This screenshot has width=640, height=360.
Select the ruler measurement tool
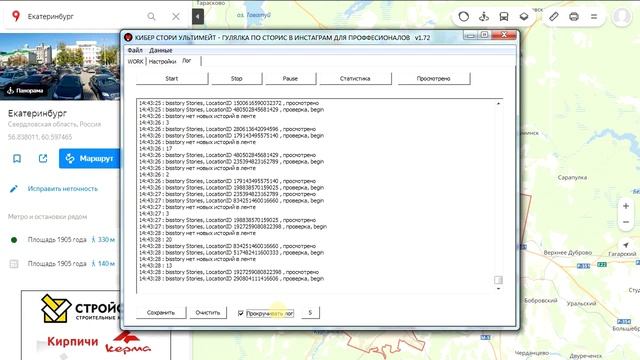[553, 17]
